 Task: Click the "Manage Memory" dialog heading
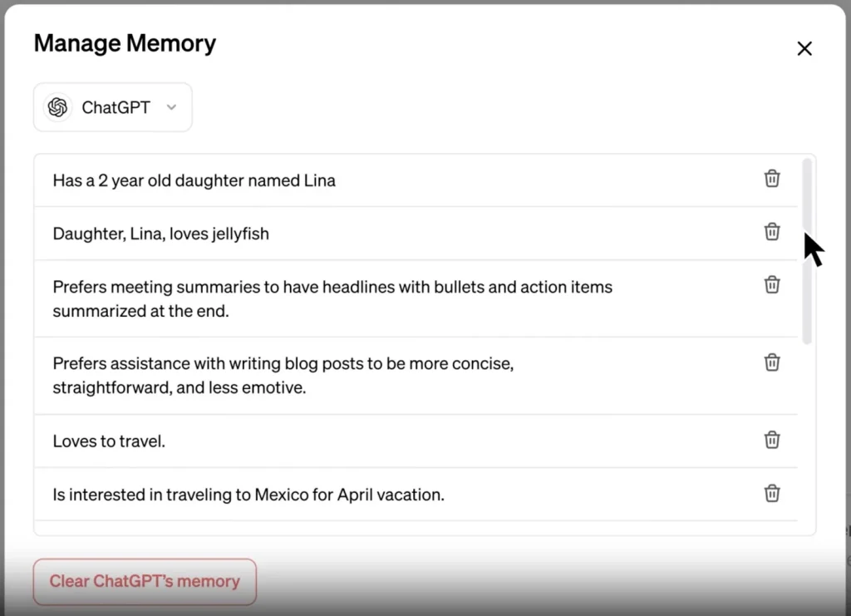tap(125, 43)
